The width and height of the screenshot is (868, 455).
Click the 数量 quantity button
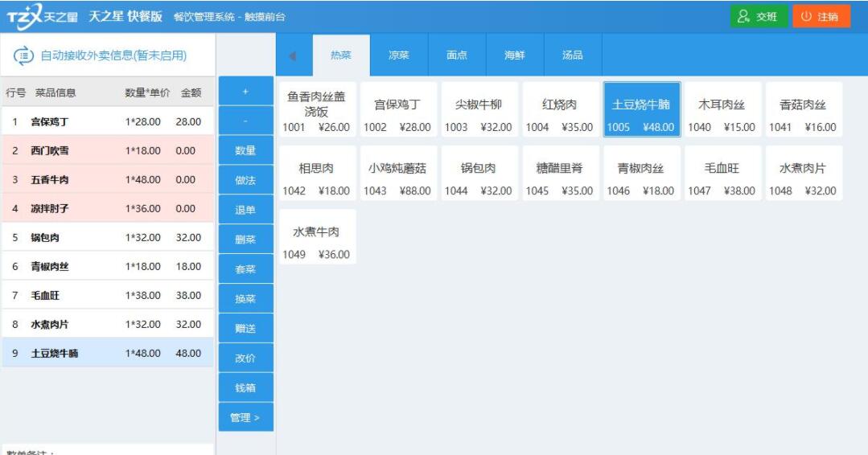click(x=246, y=150)
